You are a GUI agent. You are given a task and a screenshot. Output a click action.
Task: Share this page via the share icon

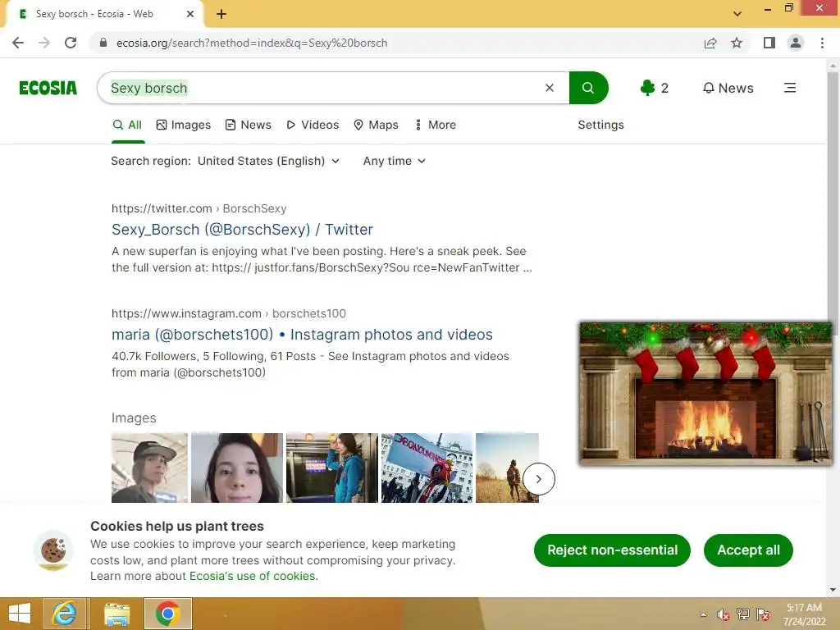[710, 43]
